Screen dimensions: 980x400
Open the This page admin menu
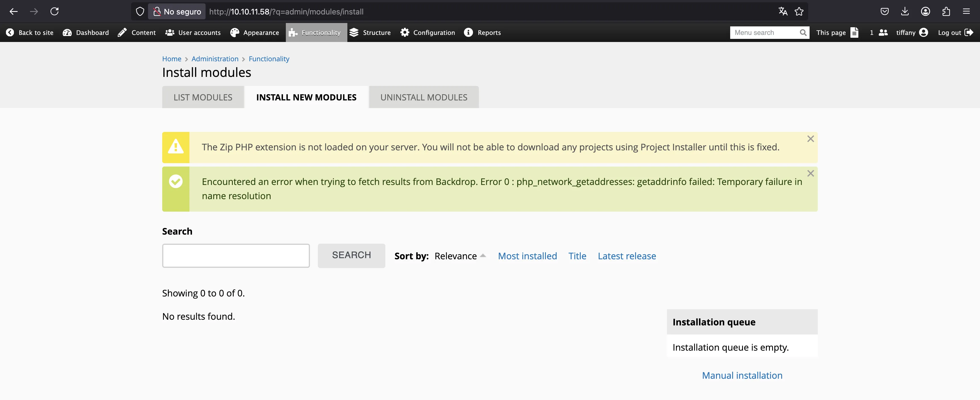pos(837,33)
